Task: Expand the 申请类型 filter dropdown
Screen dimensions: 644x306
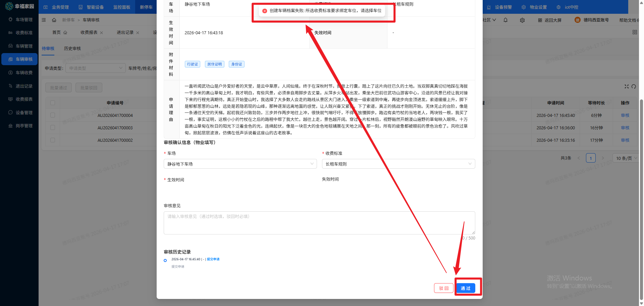Action: tap(95, 68)
